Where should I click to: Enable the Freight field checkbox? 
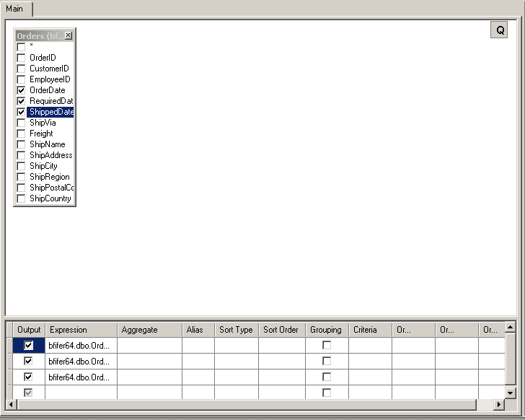tap(21, 134)
